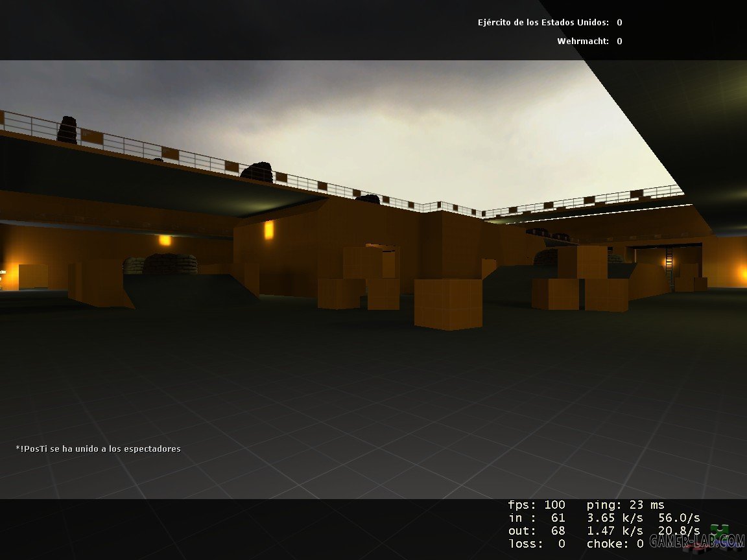Click the large orange crate in the center

(448, 304)
